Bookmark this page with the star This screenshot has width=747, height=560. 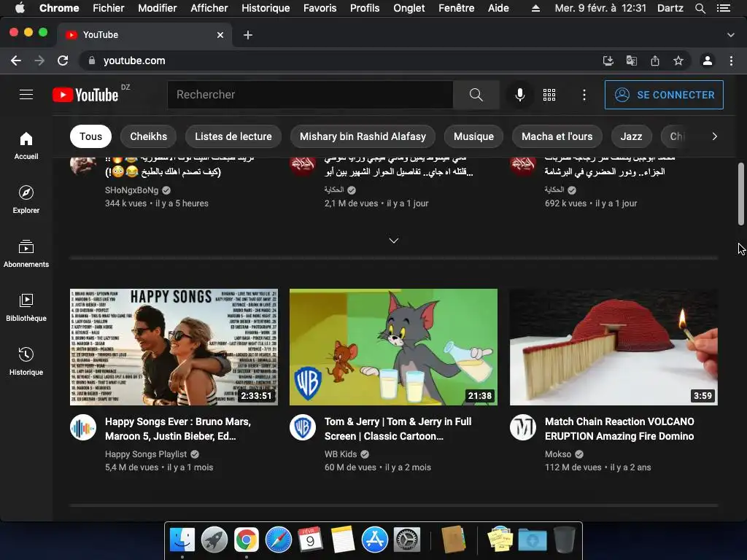pos(678,61)
